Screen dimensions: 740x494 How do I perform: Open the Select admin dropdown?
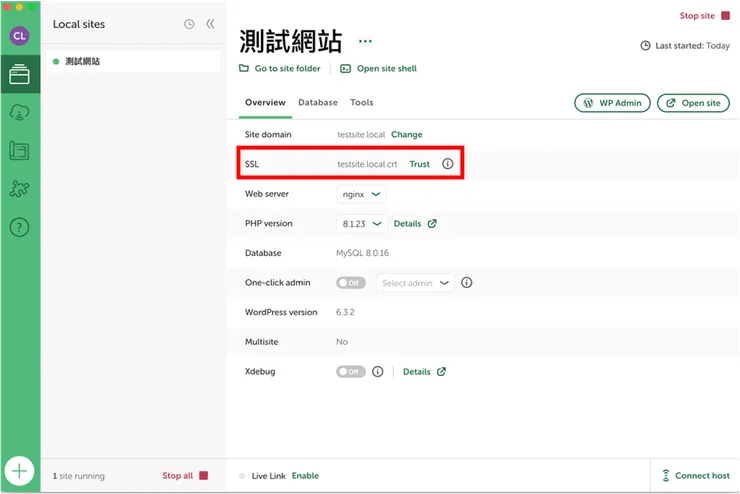click(x=415, y=283)
